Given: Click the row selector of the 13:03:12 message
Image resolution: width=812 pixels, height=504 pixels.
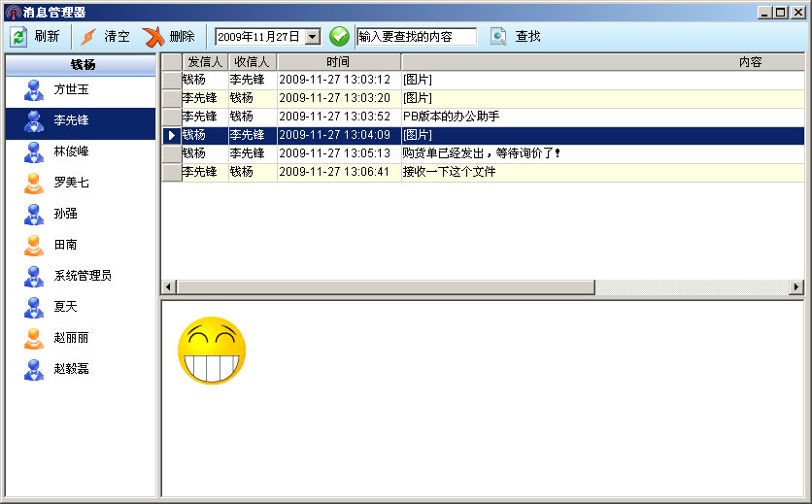Looking at the screenshot, I should 171,80.
